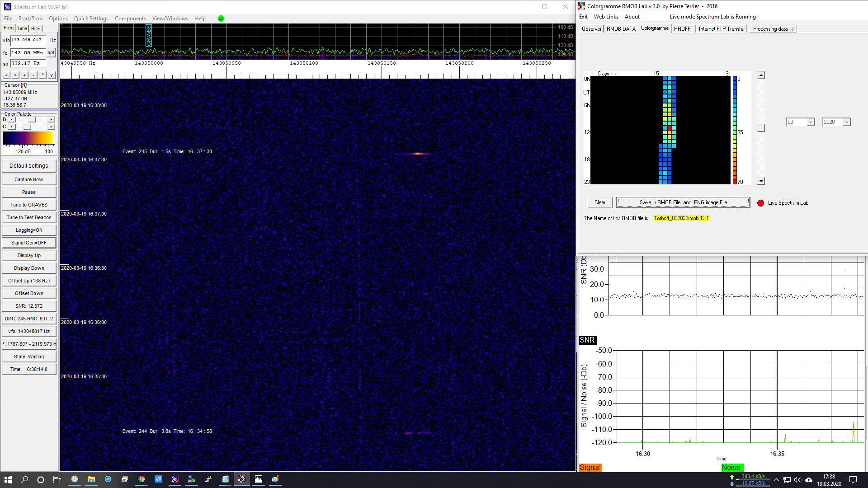
Task: Click brightness B slider left arrow
Action: pos(12,120)
